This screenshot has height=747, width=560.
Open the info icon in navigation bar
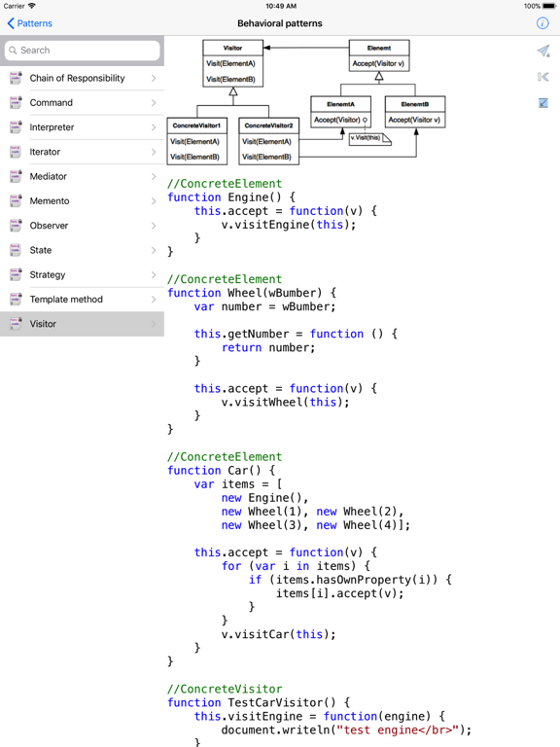click(542, 23)
